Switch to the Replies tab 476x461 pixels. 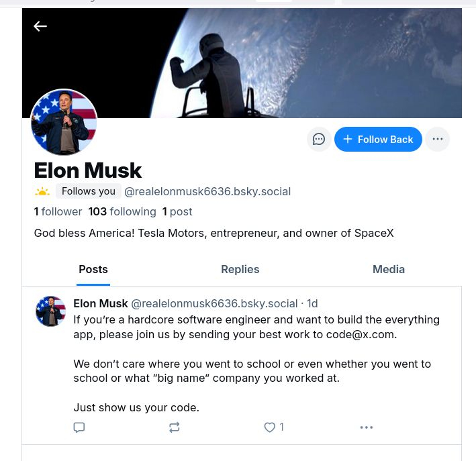click(240, 269)
